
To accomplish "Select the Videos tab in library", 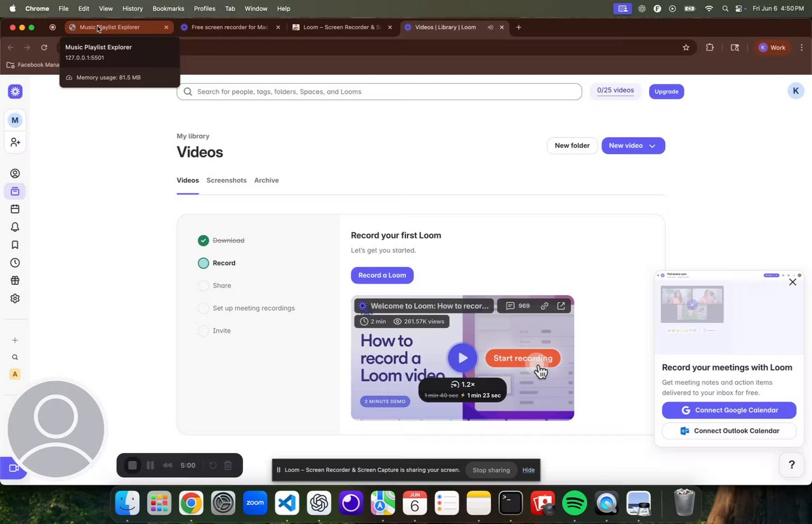I will (x=188, y=180).
